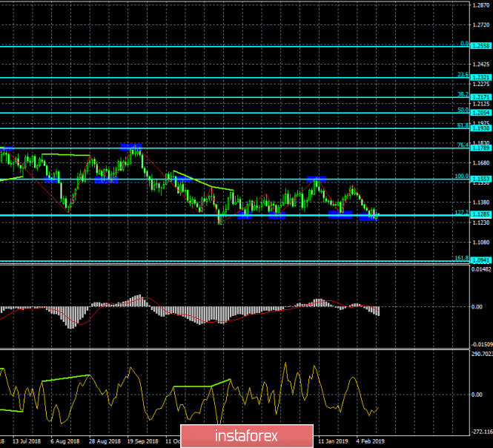This screenshot has height=448, width=493.
Task: Click the 28 Aug 2018 date label
Action: 103,440
